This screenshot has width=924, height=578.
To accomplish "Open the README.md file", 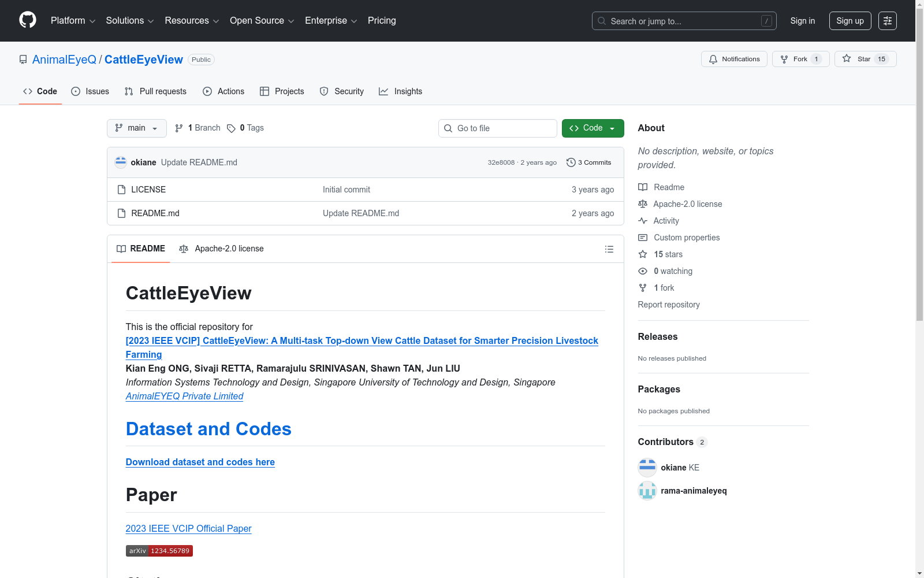I will (x=155, y=213).
